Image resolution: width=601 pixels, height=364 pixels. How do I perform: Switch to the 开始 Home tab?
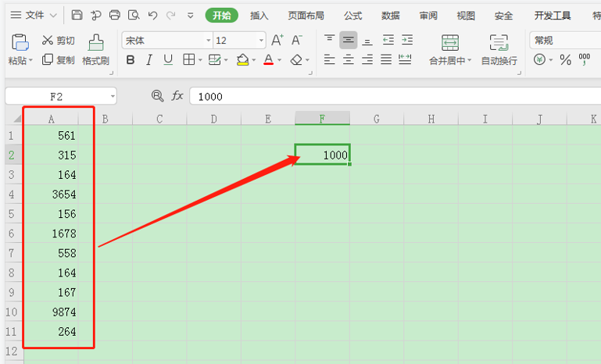221,16
